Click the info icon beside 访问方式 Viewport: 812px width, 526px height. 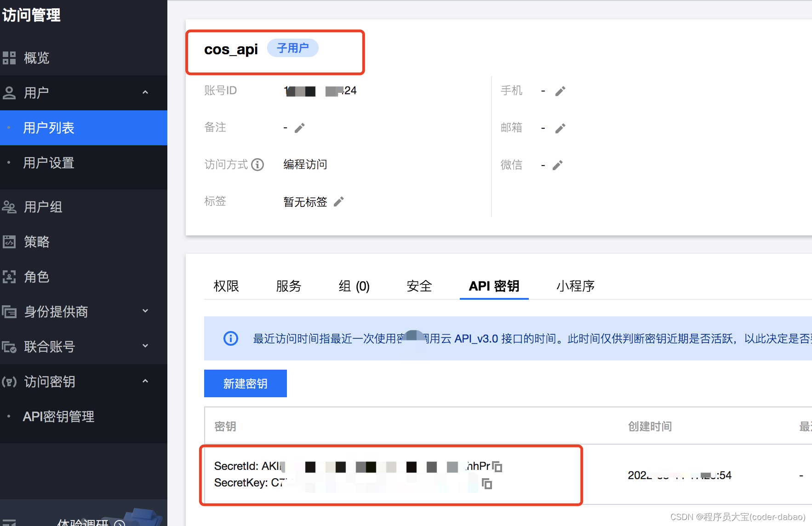point(257,164)
